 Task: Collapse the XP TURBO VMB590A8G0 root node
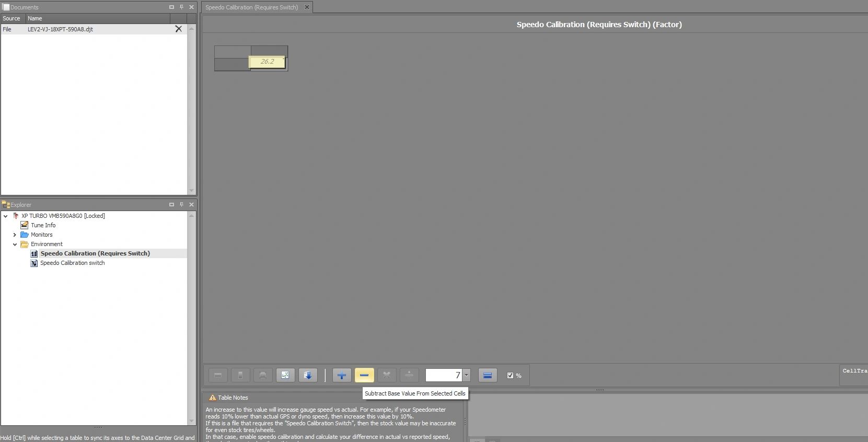(x=6, y=216)
